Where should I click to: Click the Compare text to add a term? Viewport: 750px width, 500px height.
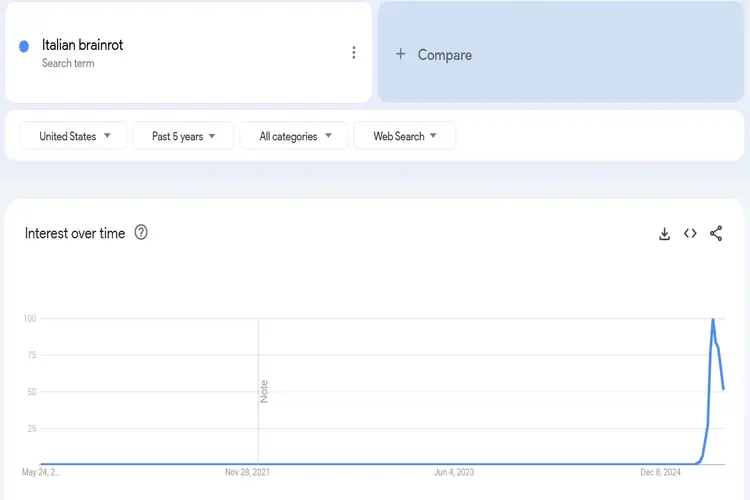click(444, 55)
